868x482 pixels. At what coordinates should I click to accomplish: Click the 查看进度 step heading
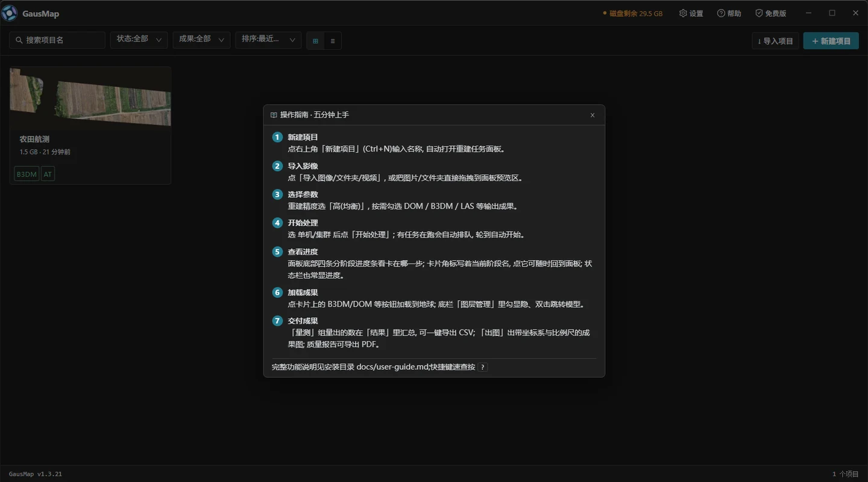(x=303, y=252)
